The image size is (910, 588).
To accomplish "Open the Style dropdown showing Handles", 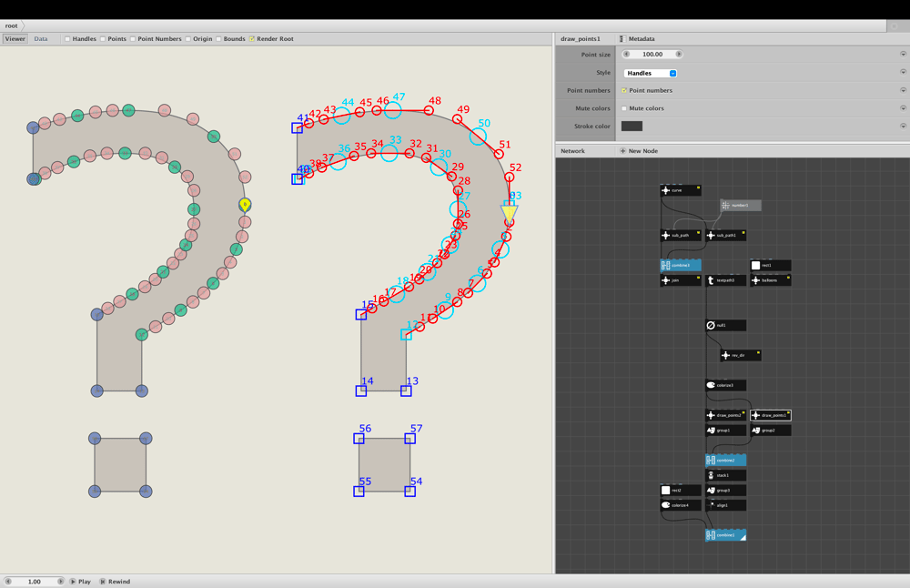I will coord(650,73).
